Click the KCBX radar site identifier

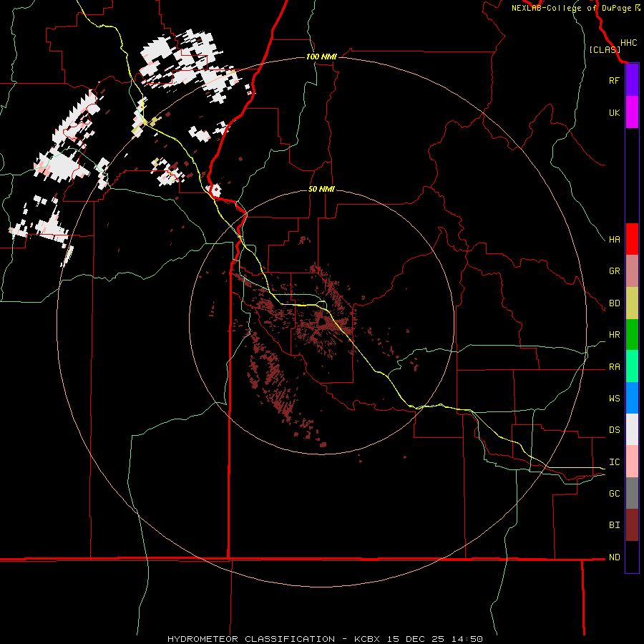tap(367, 639)
